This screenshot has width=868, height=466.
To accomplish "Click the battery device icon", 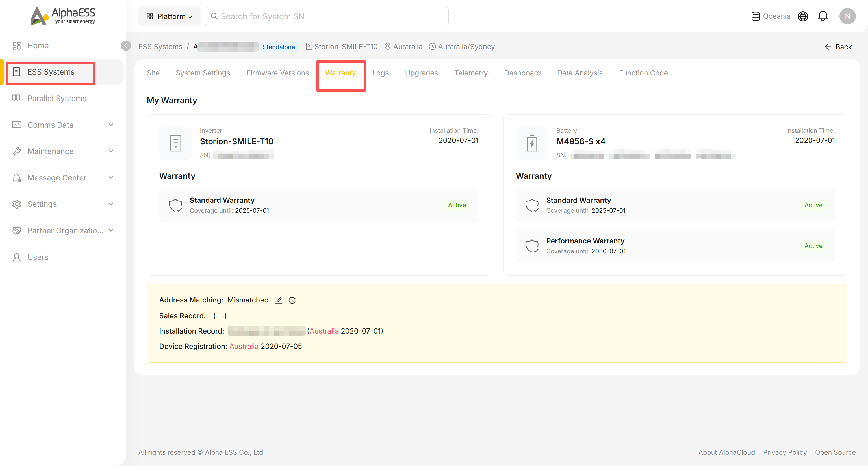I will tap(532, 143).
